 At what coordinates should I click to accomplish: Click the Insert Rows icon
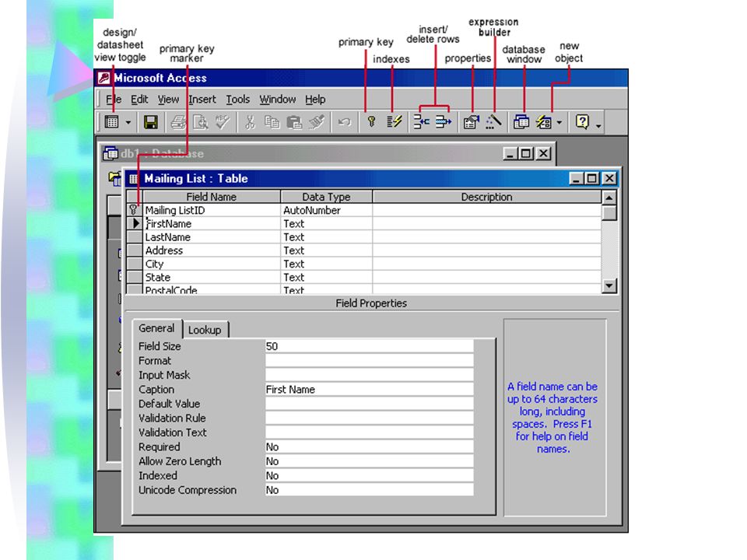[421, 122]
